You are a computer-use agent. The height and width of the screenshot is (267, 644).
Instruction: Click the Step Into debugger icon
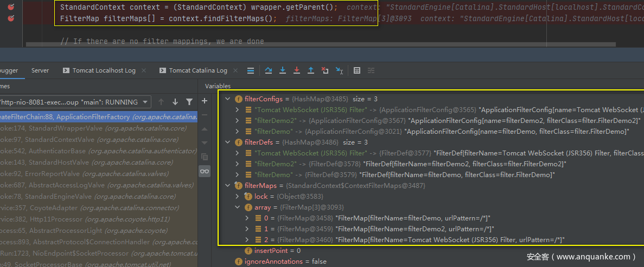283,70
